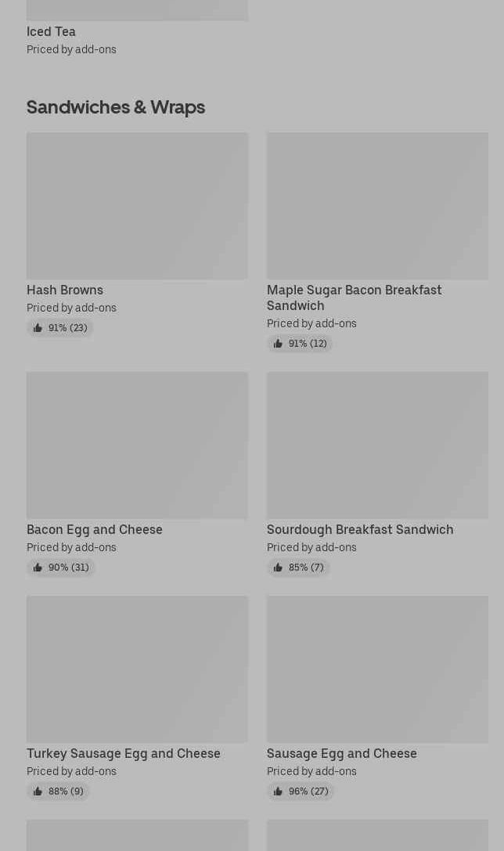Click thumbs-up icon under Sausage Egg and Cheese

point(278,792)
